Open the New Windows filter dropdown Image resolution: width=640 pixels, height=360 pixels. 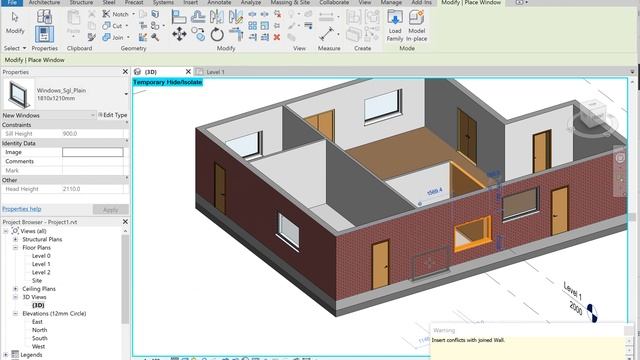pos(93,116)
